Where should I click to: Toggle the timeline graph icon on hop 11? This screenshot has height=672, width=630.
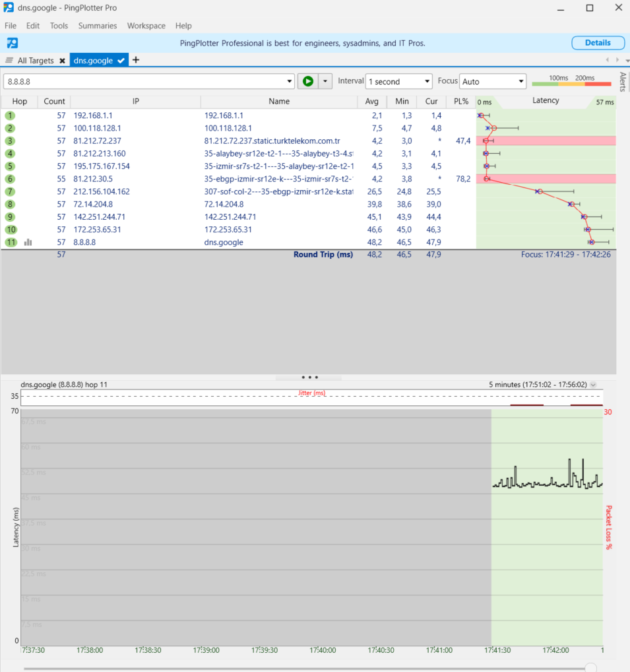(28, 242)
